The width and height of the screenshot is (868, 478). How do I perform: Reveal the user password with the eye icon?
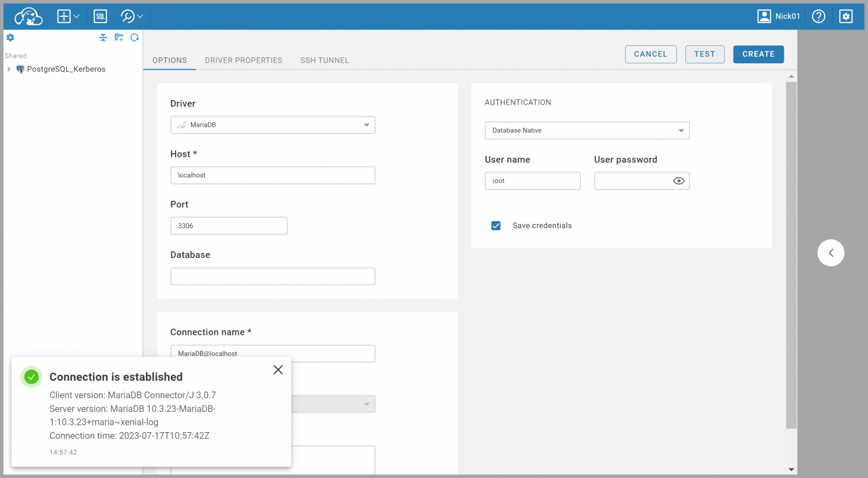click(680, 180)
